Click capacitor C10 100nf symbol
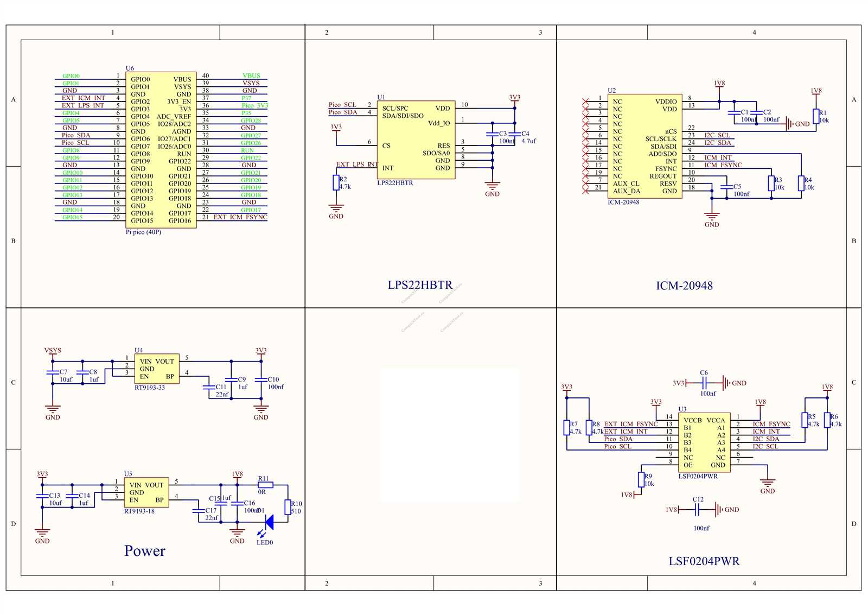Screen dimensions: 868x614 pos(261,379)
